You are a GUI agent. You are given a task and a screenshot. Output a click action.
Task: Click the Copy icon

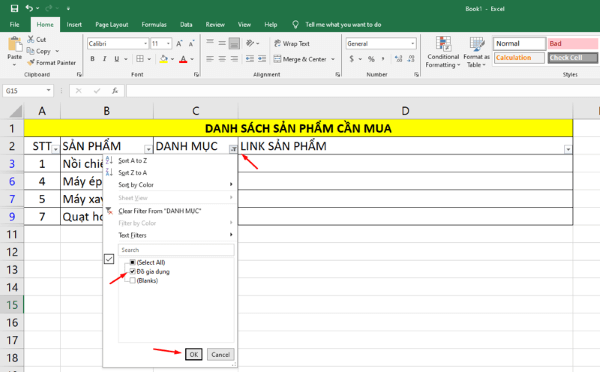(31, 51)
